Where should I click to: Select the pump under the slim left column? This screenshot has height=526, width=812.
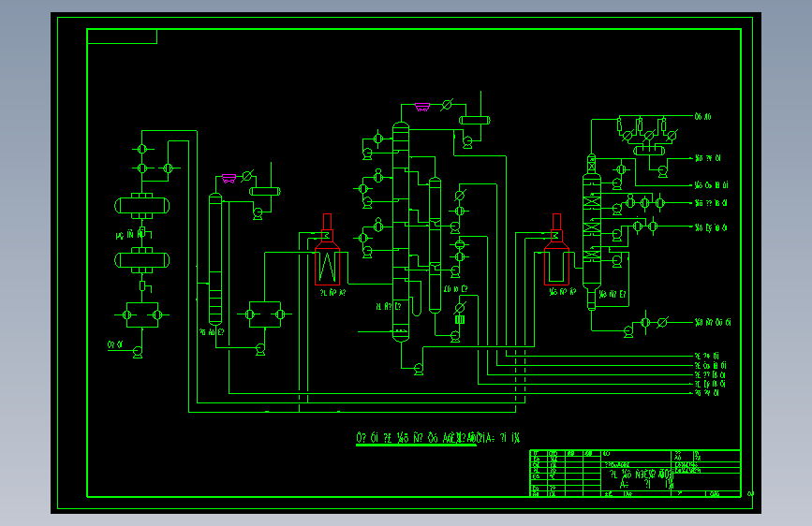point(260,349)
